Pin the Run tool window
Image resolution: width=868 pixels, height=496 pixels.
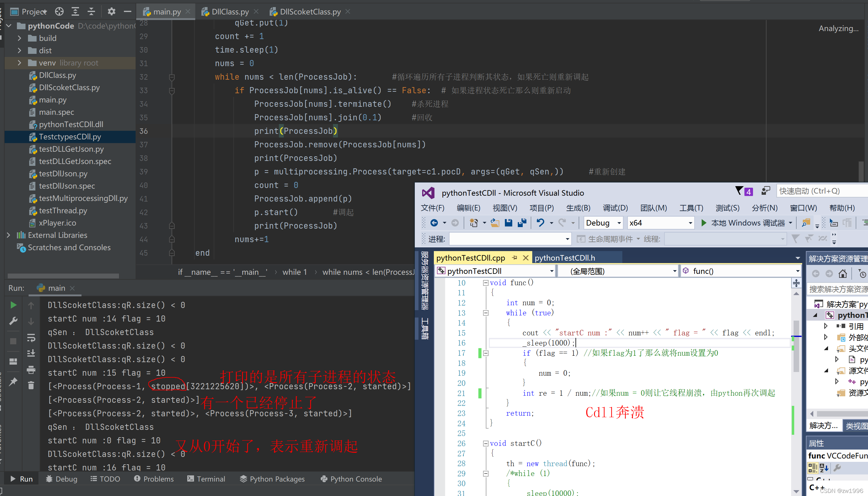pyautogui.click(x=13, y=382)
